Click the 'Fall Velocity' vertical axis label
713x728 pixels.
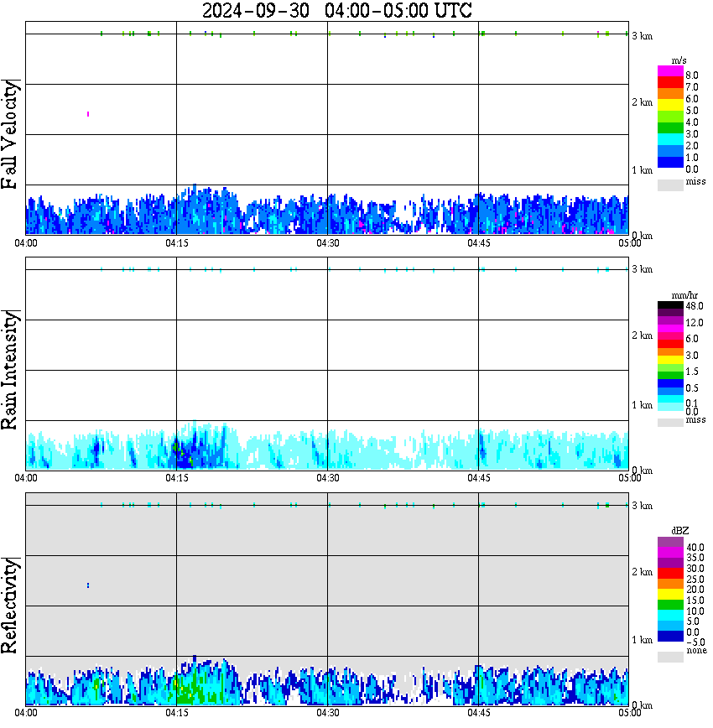point(9,134)
